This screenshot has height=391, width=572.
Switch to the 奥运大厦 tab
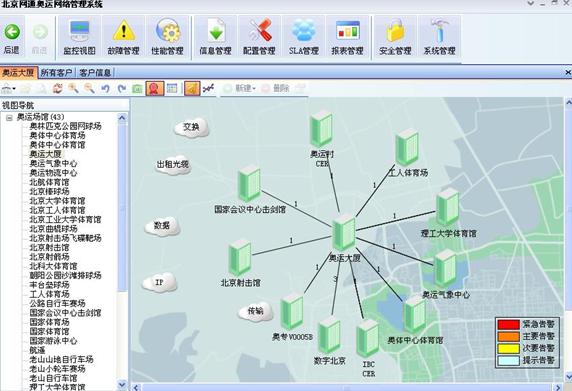(x=18, y=73)
